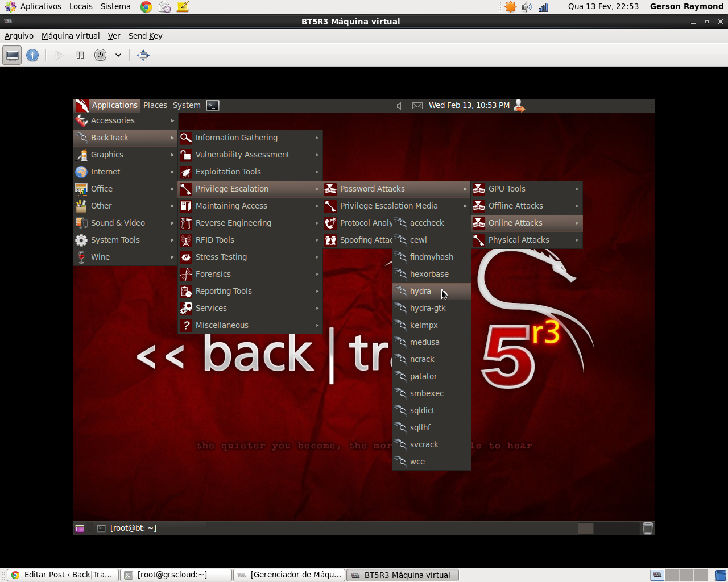728x582 pixels.
Task: Select wce menu entry
Action: coord(432,462)
